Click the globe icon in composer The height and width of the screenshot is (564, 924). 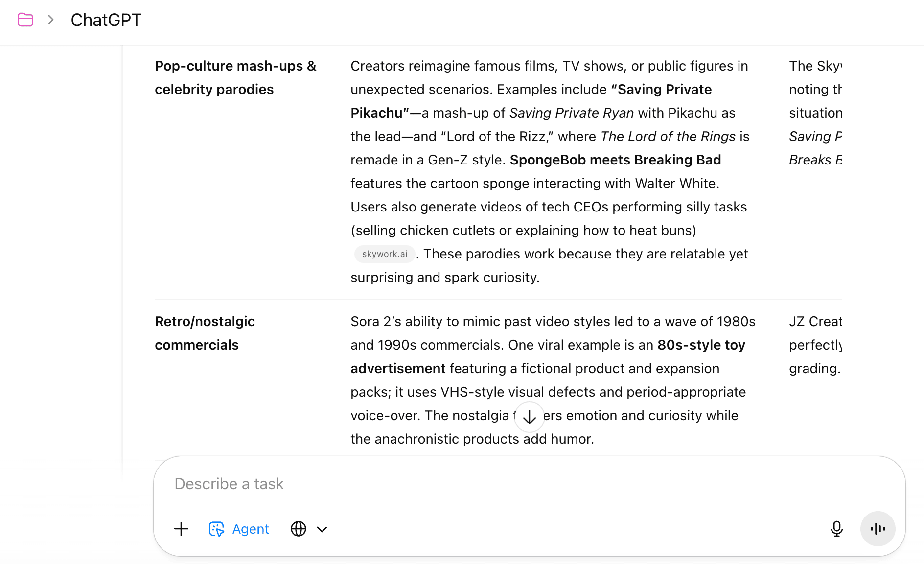(x=299, y=529)
